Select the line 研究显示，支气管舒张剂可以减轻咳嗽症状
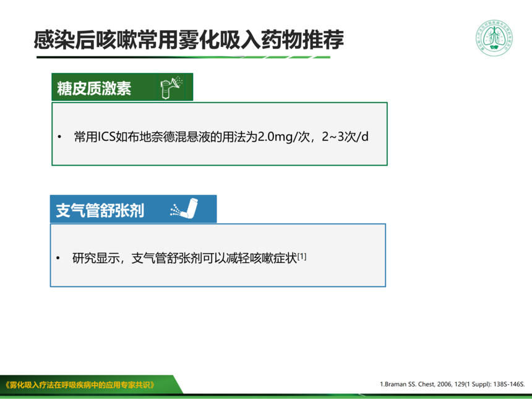Image resolution: width=532 pixels, height=399 pixels. pyautogui.click(x=184, y=258)
